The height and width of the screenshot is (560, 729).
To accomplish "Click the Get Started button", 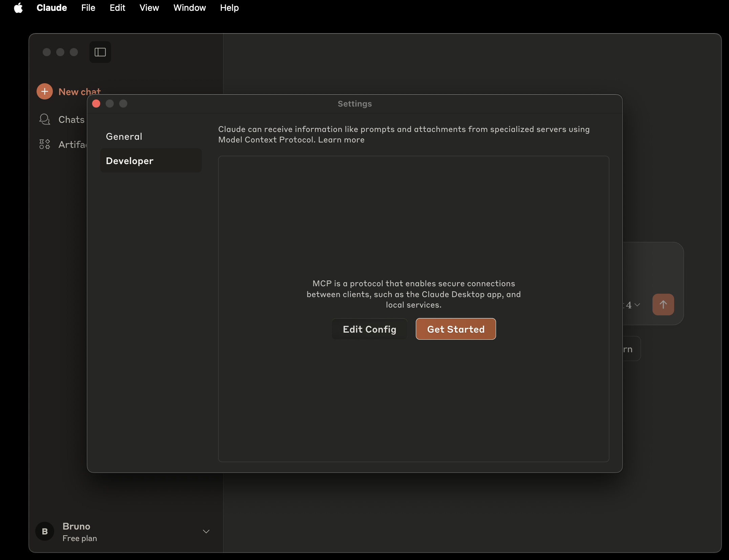I will pos(456,329).
